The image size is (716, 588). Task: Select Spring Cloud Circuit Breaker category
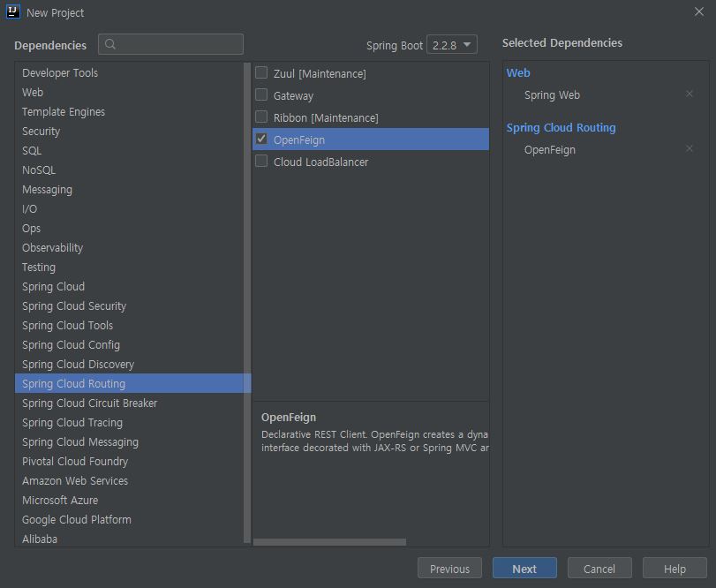[x=129, y=403]
